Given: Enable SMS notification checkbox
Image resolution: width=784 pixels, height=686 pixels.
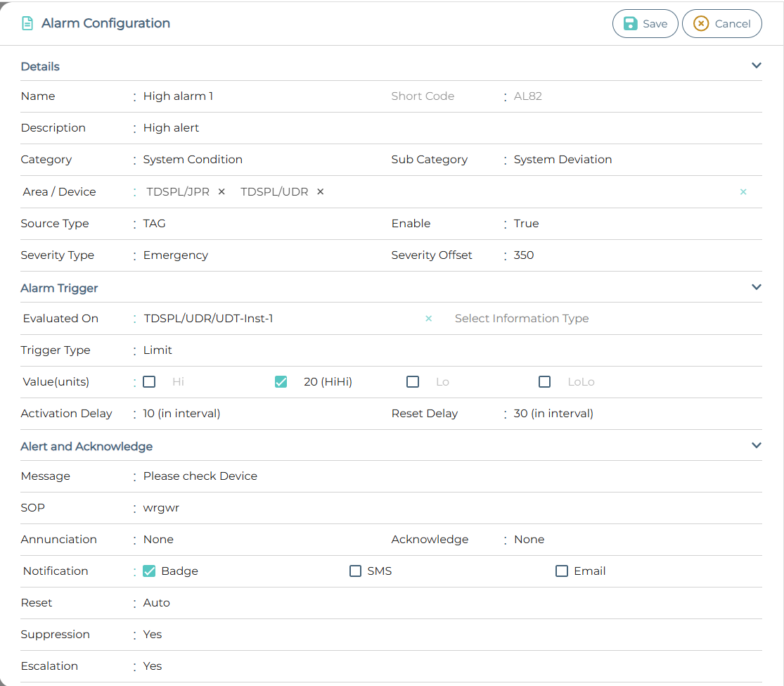Looking at the screenshot, I should [355, 571].
